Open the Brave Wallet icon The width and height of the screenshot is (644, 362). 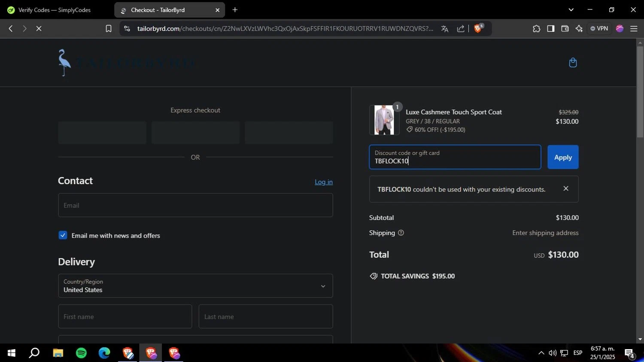point(565,29)
